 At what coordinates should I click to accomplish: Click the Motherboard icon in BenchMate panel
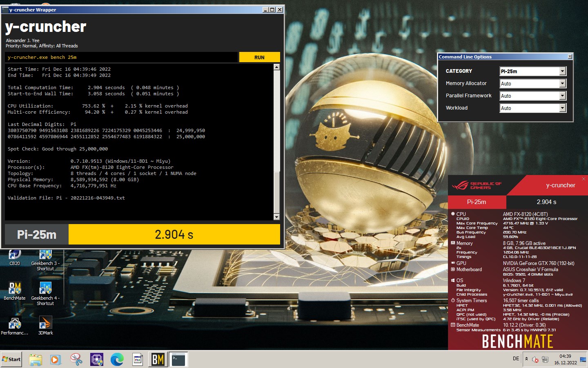(x=453, y=269)
